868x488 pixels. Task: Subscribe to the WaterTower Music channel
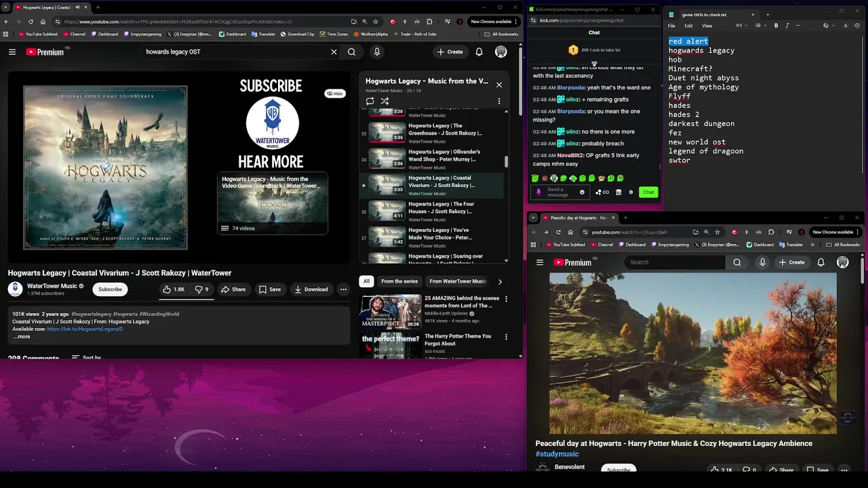tap(110, 289)
